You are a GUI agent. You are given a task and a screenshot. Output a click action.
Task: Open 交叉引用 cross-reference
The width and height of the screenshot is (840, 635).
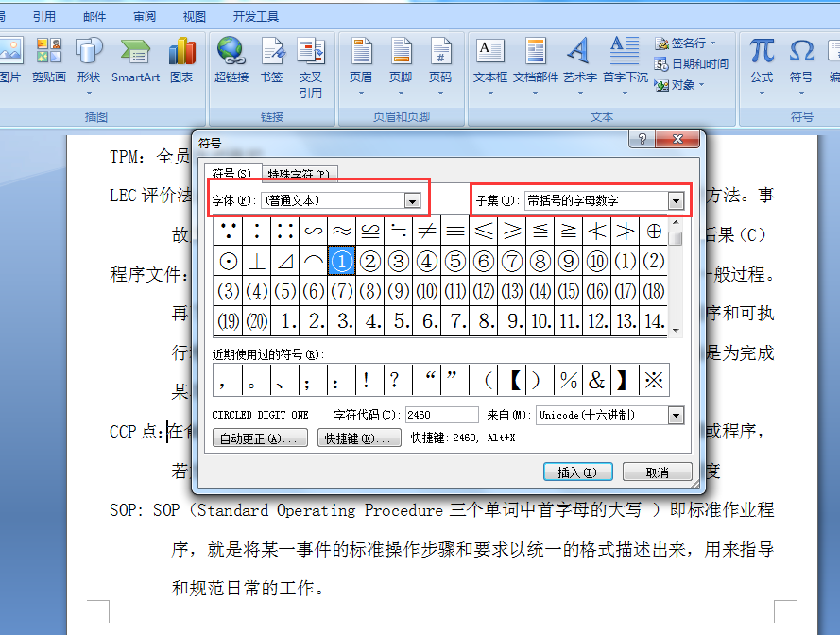coord(311,68)
